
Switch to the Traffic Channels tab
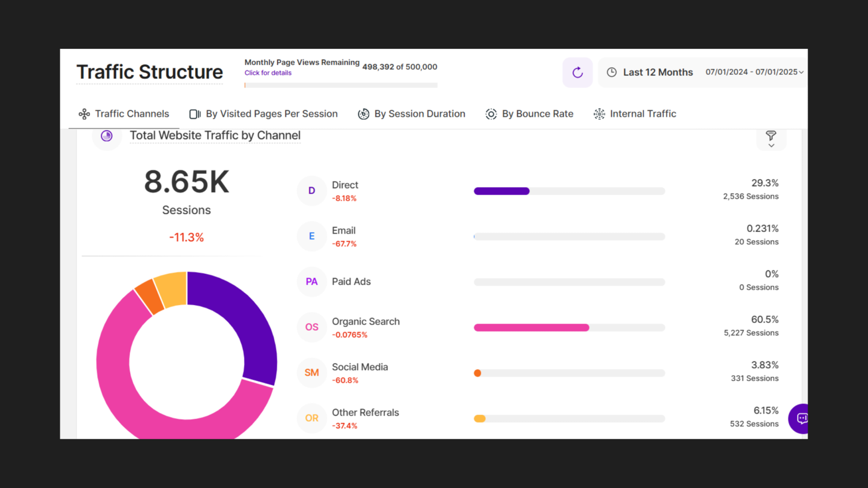[x=124, y=114]
